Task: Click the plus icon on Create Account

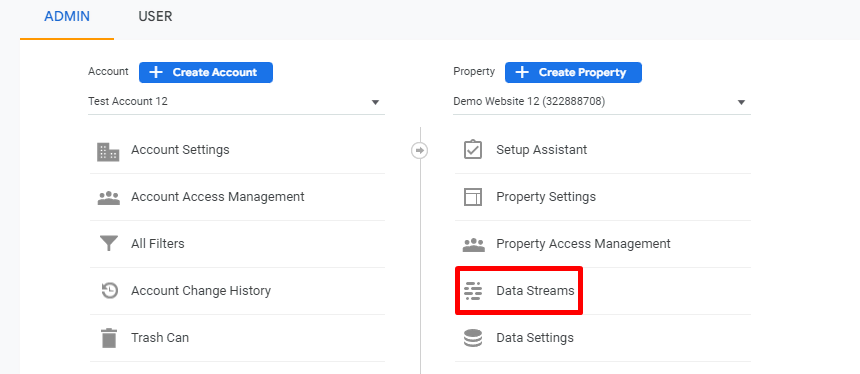Action: tap(156, 72)
